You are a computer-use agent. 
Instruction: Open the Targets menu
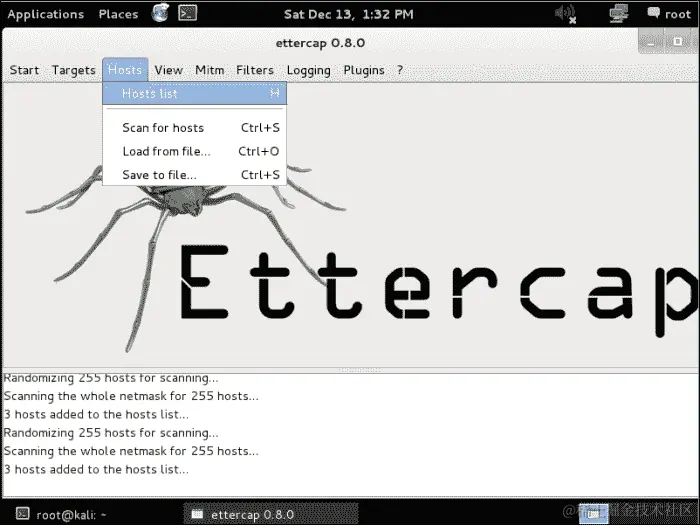pos(74,70)
